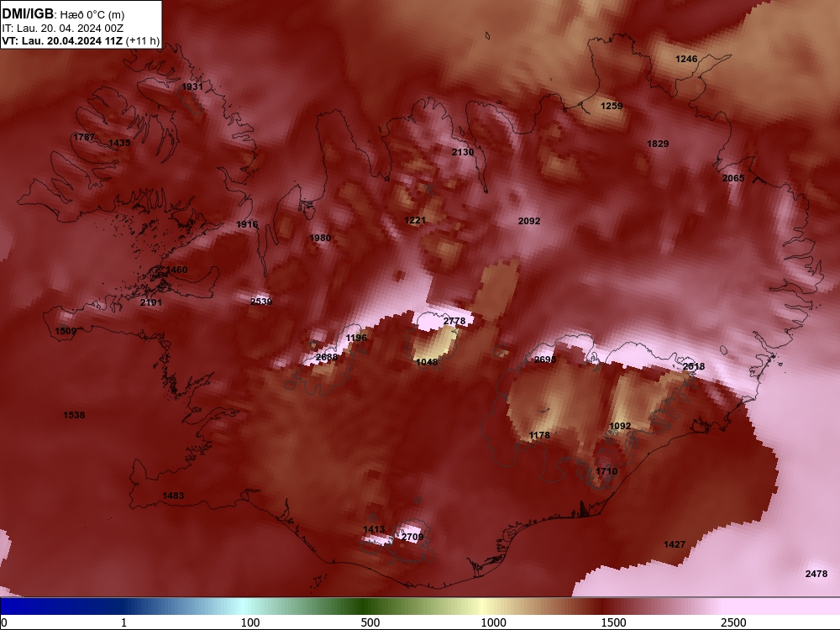Click the map value 1787
The width and height of the screenshot is (840, 630).
point(84,137)
